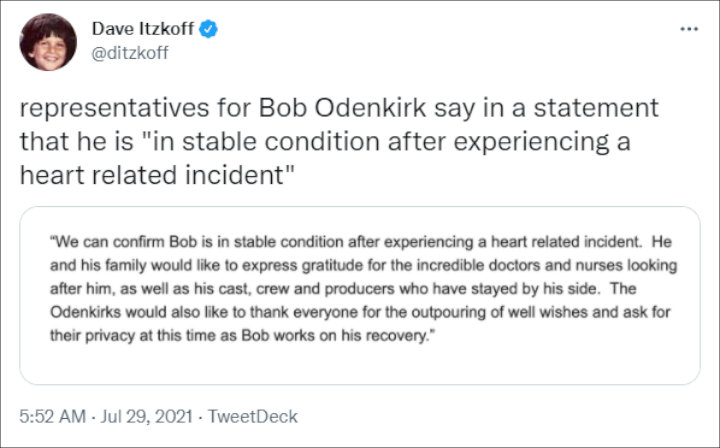The image size is (720, 448).
Task: Click the word representatives starting the tweet
Action: coord(114,108)
